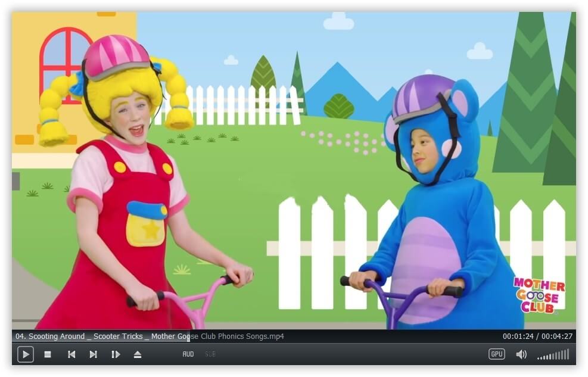The height and width of the screenshot is (377, 588).
Task: Stop the video playback
Action: pyautogui.click(x=48, y=354)
